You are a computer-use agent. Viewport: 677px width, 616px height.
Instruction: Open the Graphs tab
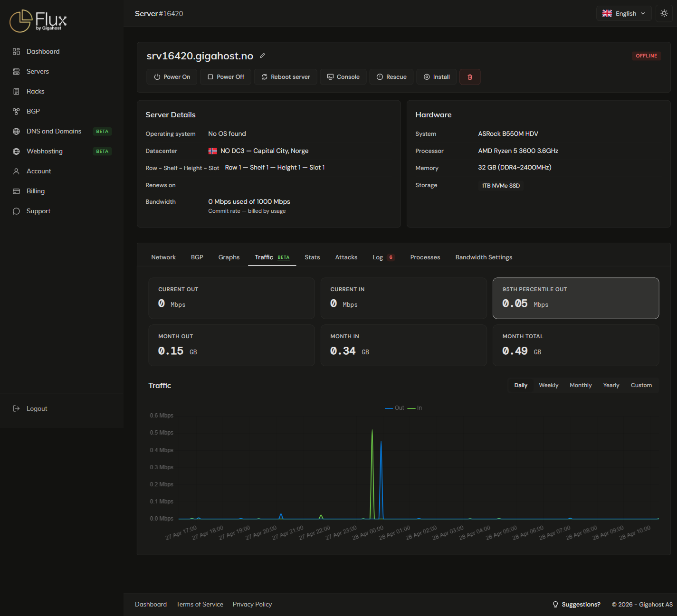[229, 257]
